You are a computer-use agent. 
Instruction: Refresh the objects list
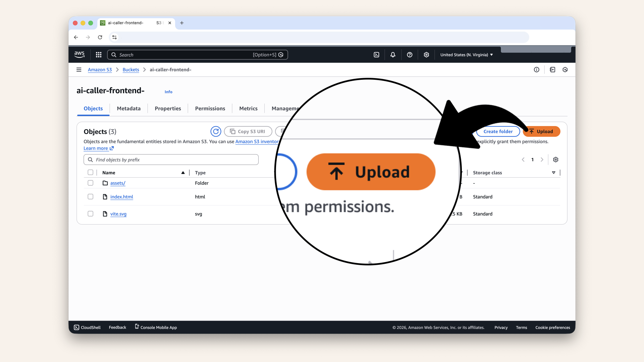coord(216,131)
